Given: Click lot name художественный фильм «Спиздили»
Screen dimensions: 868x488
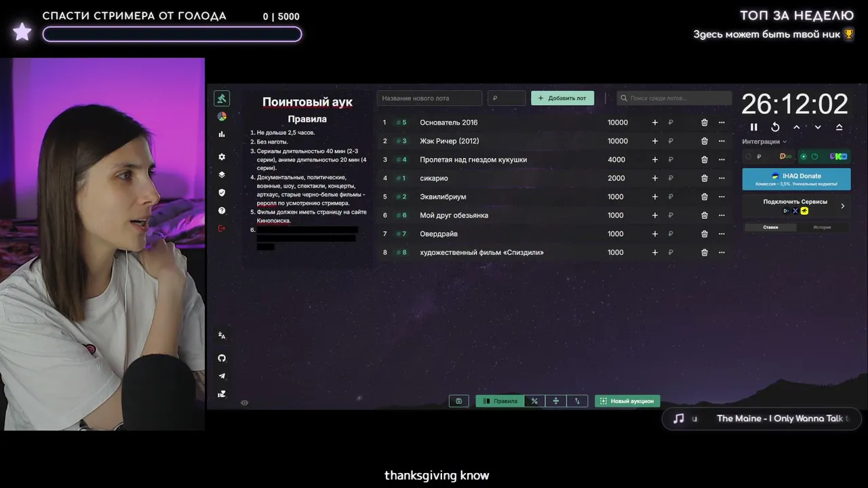Looking at the screenshot, I should 482,252.
